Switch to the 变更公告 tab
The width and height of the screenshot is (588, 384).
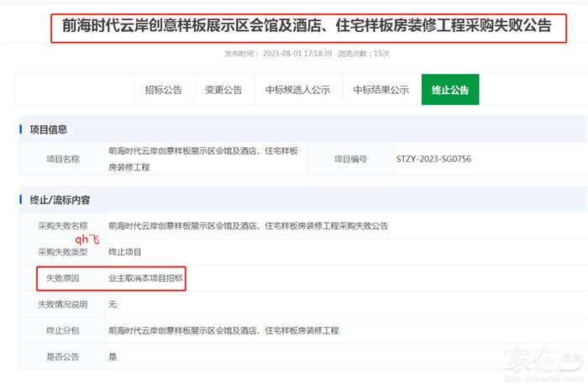click(x=223, y=90)
